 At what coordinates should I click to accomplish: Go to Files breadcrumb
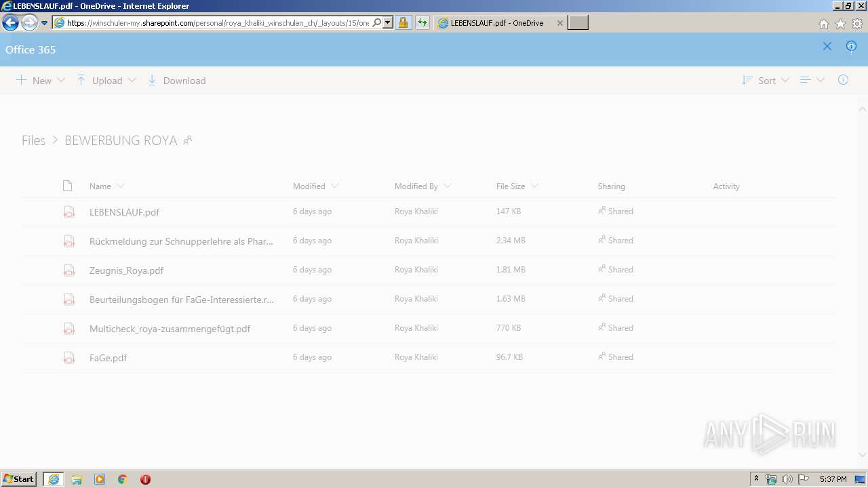(x=33, y=140)
